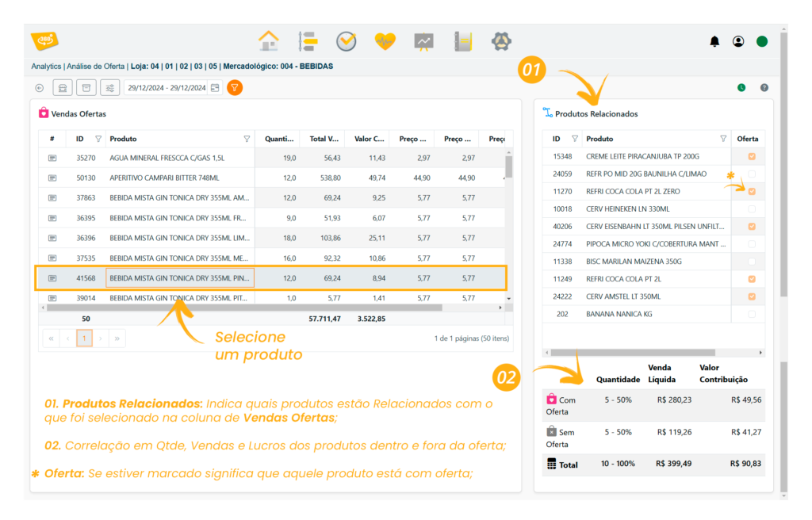Sort by Oferta column header

(x=747, y=139)
